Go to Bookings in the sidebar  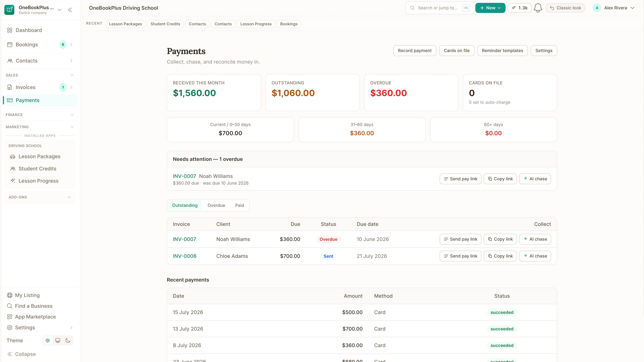(x=40, y=45)
